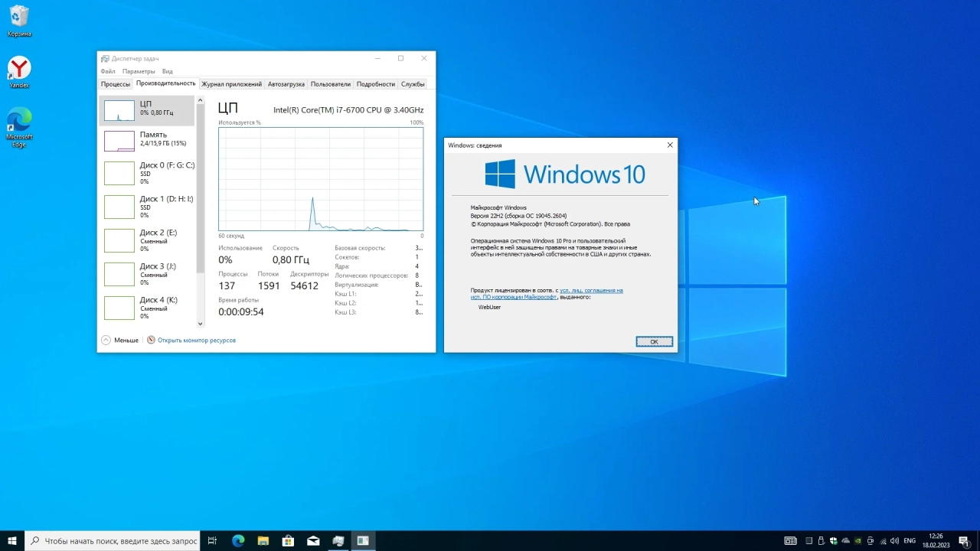
Task: Click the ENG input language indicator
Action: 910,541
